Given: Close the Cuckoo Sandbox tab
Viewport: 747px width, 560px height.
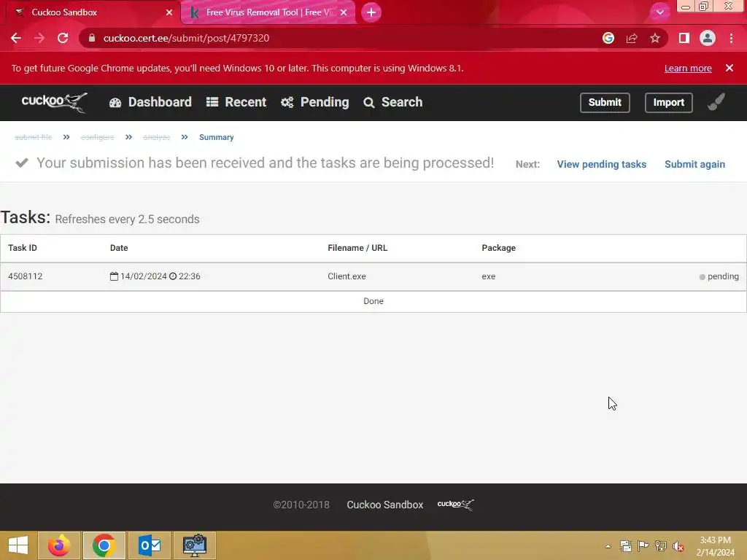Looking at the screenshot, I should [x=169, y=12].
